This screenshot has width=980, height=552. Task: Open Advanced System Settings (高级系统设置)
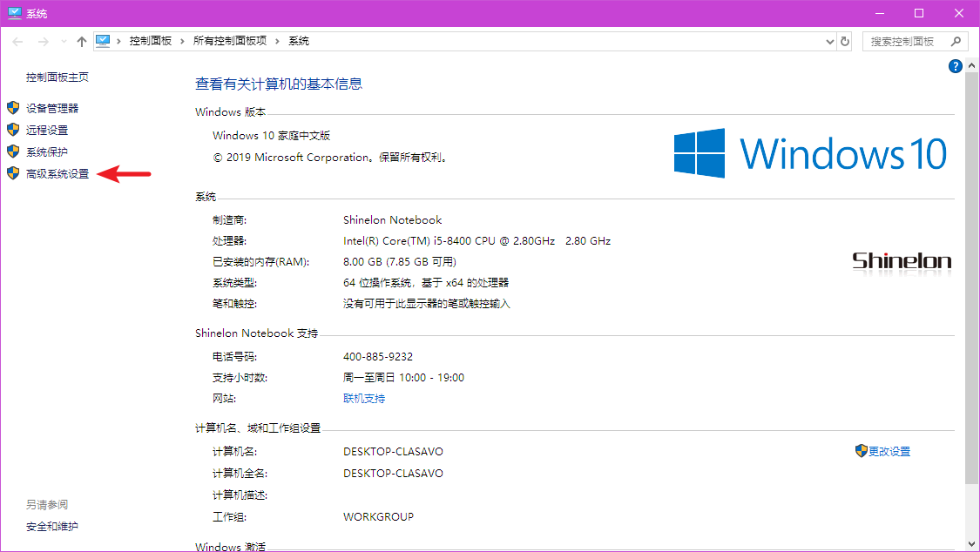(57, 173)
